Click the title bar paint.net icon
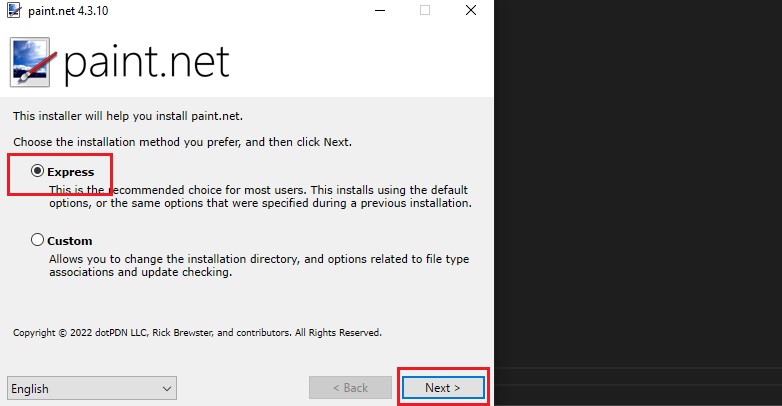The image size is (782, 406). click(14, 10)
